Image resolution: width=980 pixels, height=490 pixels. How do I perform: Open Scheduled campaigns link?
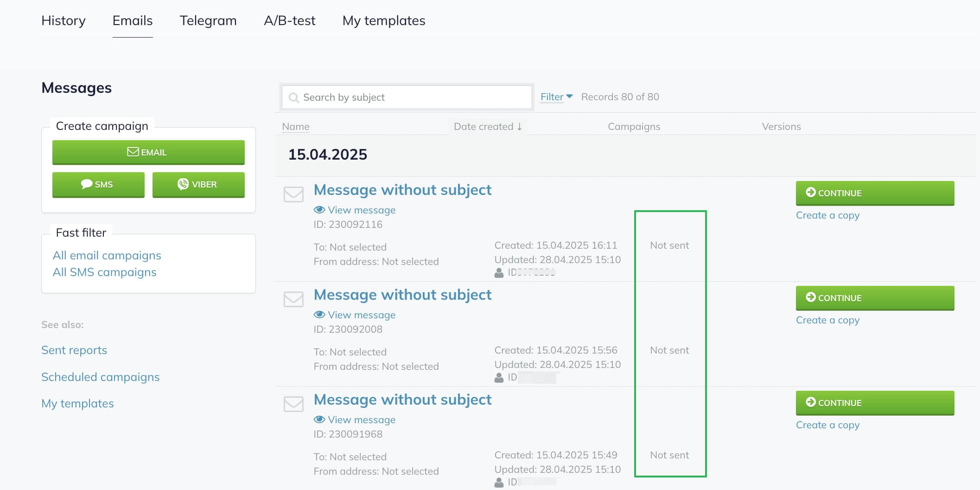(x=101, y=377)
